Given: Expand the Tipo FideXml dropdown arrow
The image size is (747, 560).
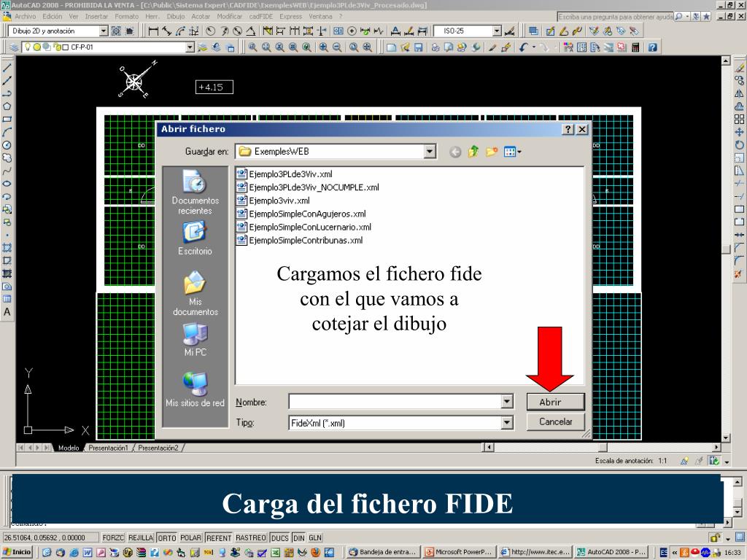Looking at the screenshot, I should coord(507,422).
